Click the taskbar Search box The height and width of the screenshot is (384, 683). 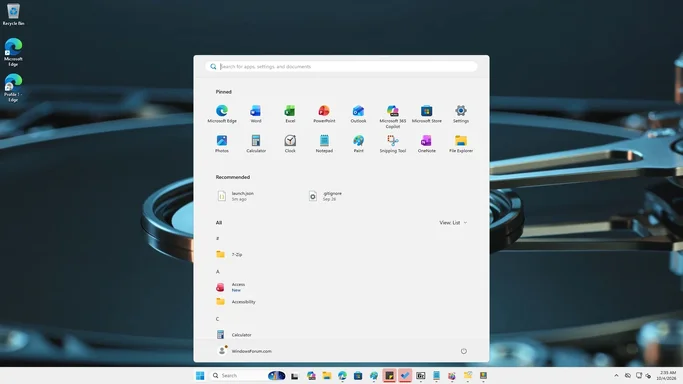(248, 375)
